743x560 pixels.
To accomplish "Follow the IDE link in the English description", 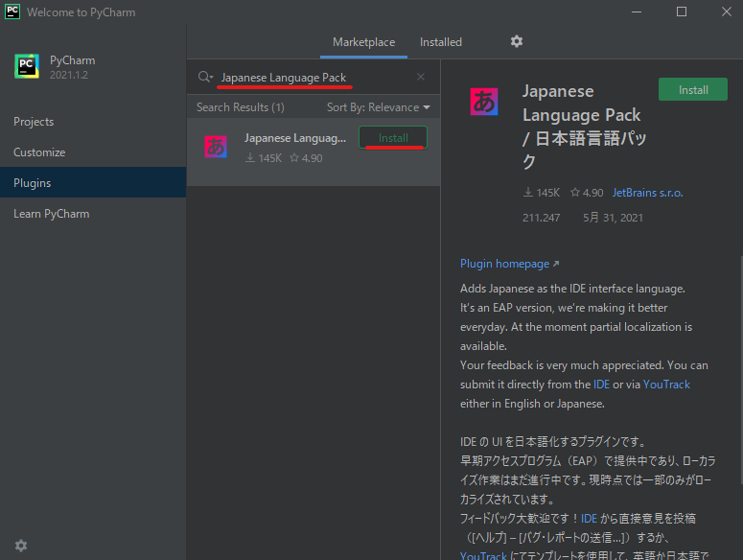I will click(x=601, y=385).
